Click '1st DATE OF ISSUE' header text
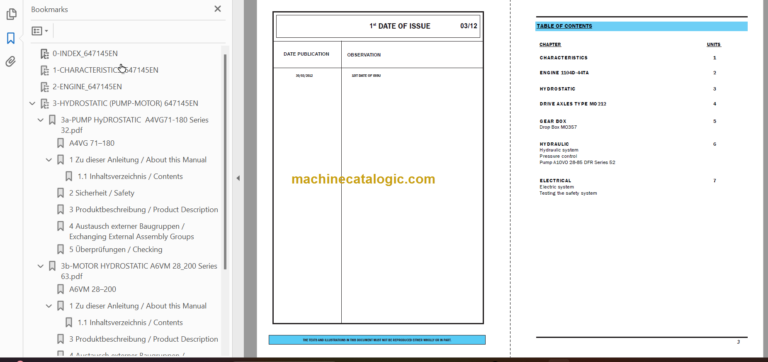 (400, 26)
